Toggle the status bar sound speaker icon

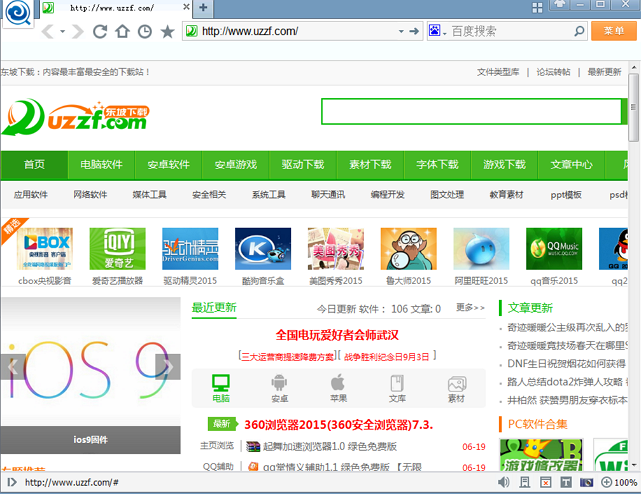[504, 483]
